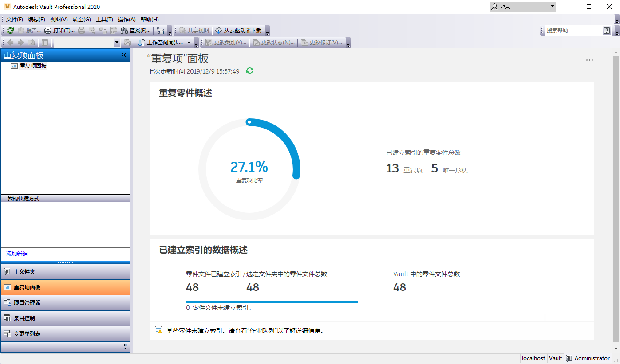Click the blue indexing progress bar

[x=272, y=302]
